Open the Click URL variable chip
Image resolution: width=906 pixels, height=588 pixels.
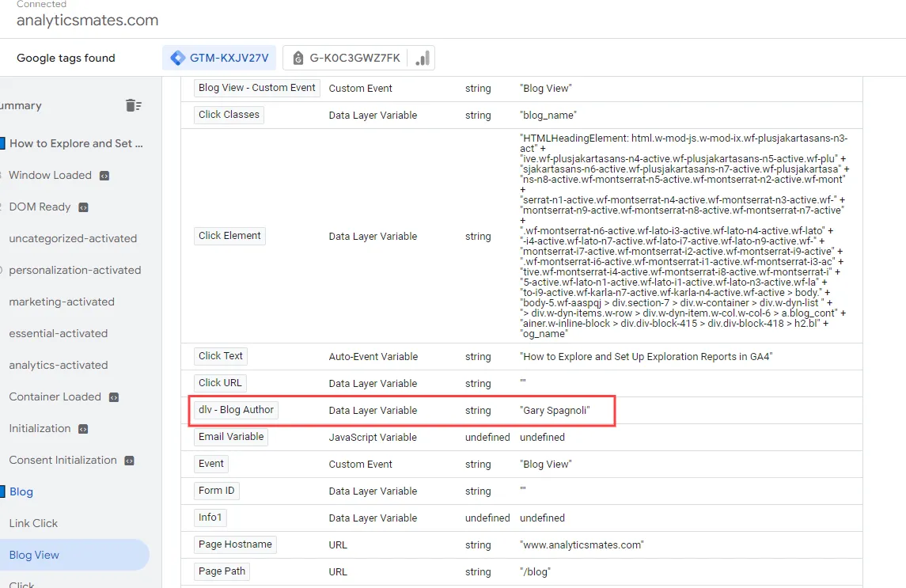(x=220, y=383)
